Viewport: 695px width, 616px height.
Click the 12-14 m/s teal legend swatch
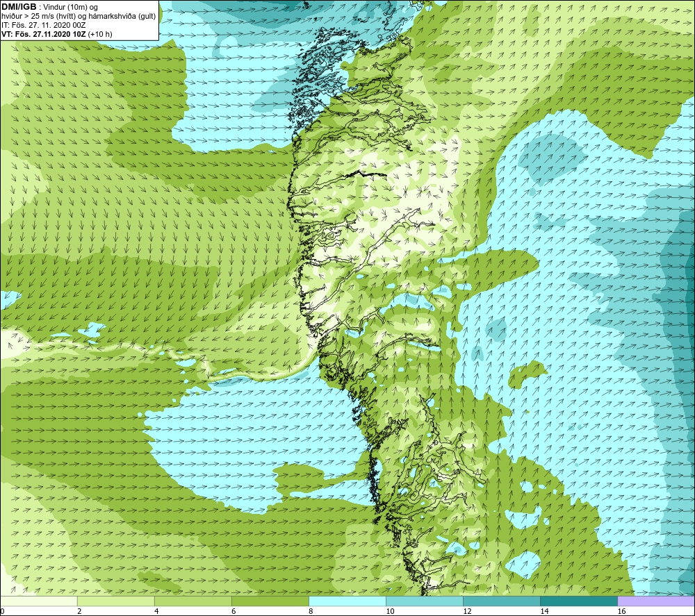(x=501, y=601)
